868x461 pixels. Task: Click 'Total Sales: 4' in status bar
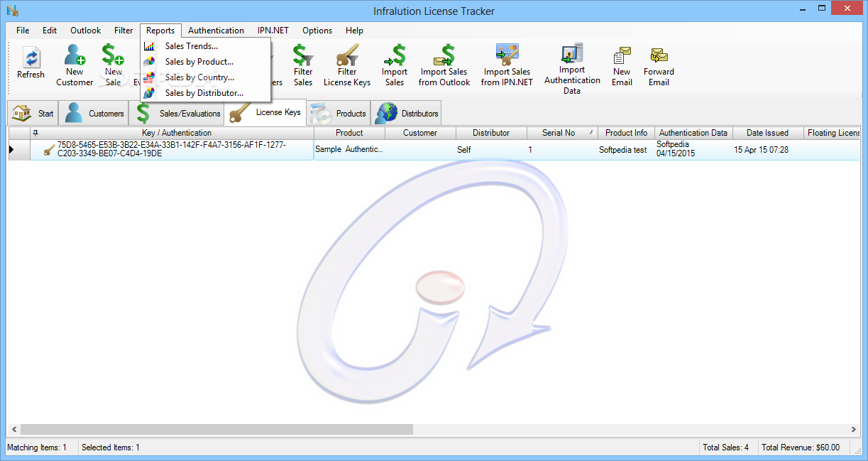[726, 448]
